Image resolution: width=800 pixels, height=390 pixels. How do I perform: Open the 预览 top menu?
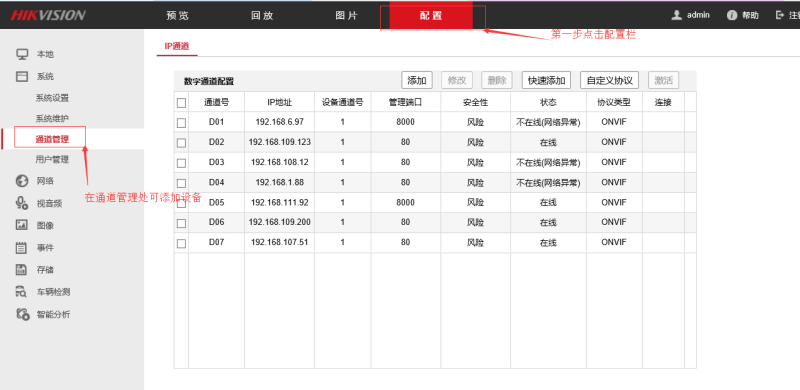click(x=178, y=15)
